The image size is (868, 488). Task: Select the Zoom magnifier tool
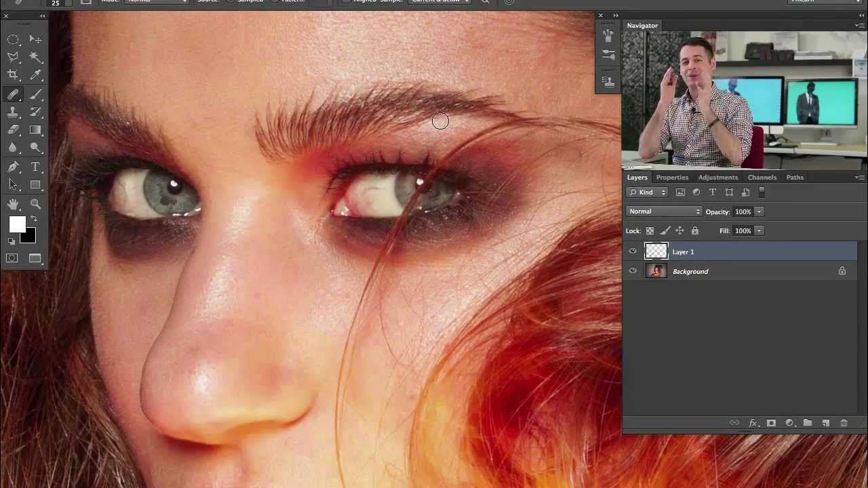tap(35, 204)
